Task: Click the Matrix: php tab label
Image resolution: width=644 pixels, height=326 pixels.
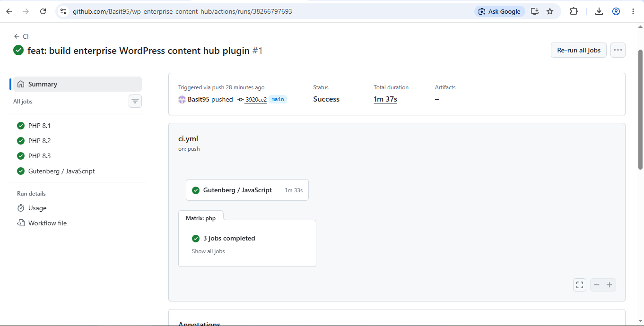Action: click(x=200, y=218)
